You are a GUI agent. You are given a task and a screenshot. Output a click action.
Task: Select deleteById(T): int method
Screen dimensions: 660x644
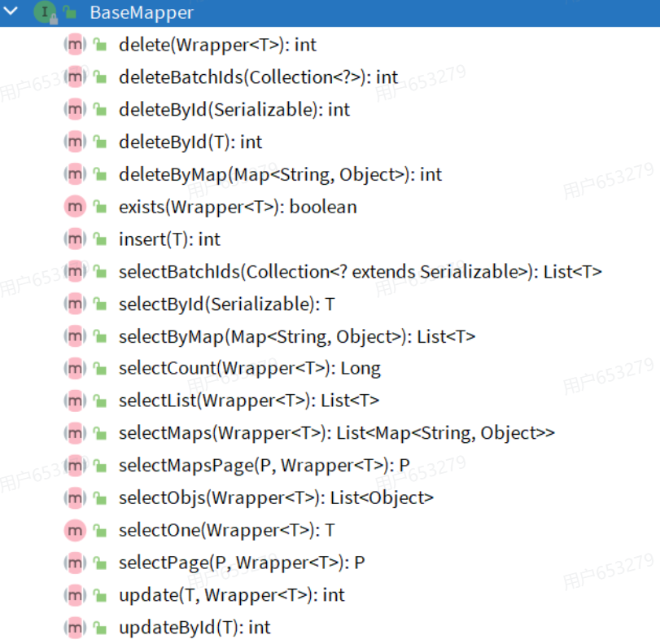[190, 142]
